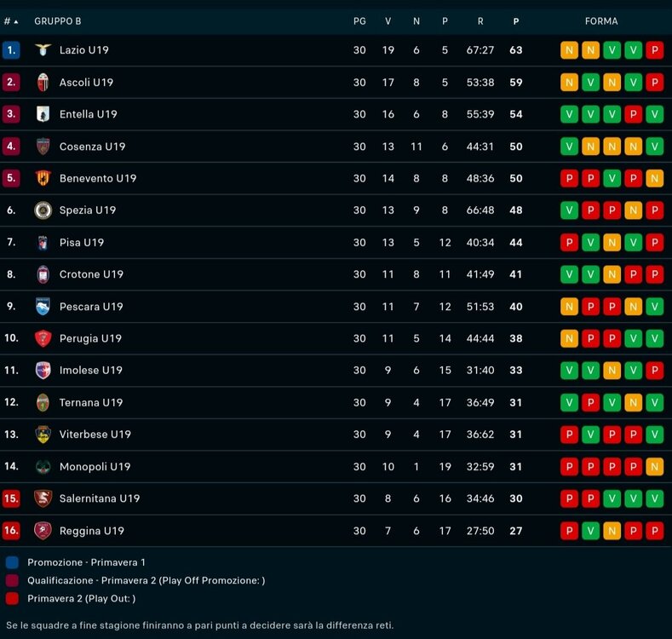Viewport: 672px width, 639px height.
Task: Open the Entella U19 team link
Action: 89,114
